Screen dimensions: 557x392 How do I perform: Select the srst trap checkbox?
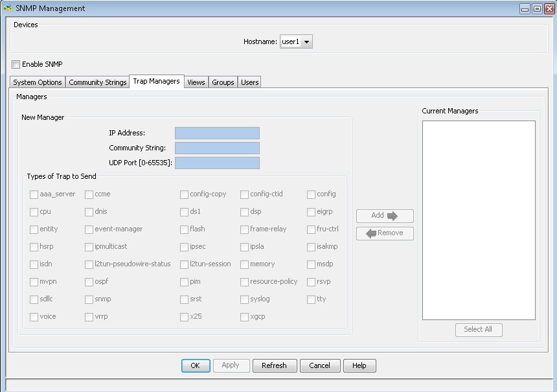[x=184, y=299]
